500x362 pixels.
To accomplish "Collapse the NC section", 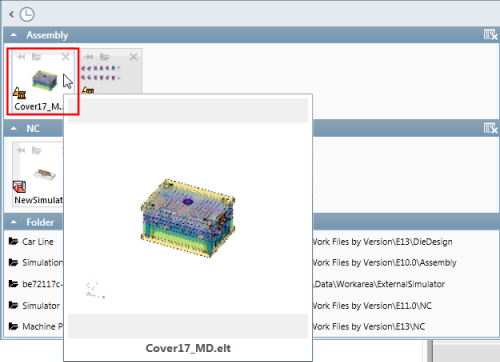I will (14, 128).
